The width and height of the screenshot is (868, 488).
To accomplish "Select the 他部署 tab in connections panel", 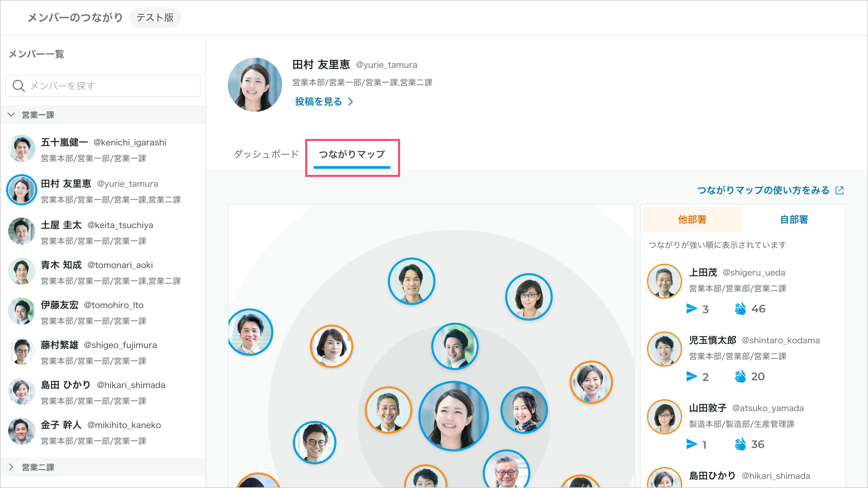I will click(692, 220).
